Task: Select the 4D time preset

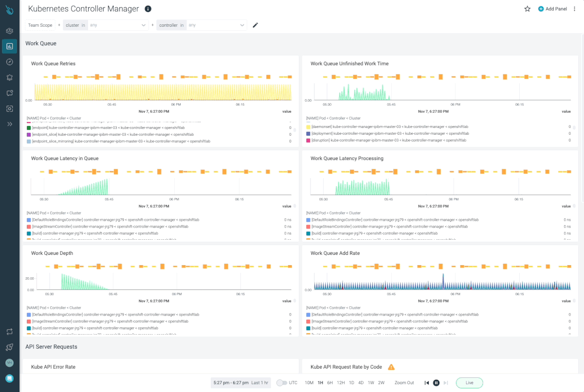Action: [x=361, y=383]
